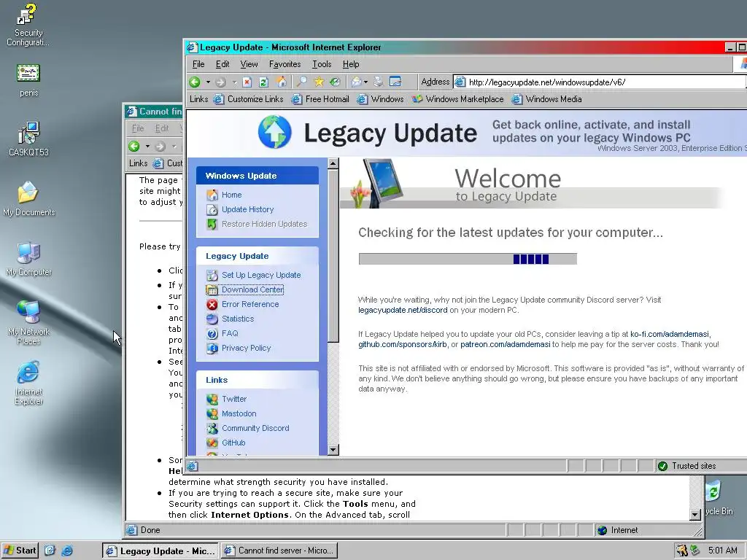The image size is (747, 560).
Task: Click the Windows Media links bar shortcut
Action: [x=547, y=99]
